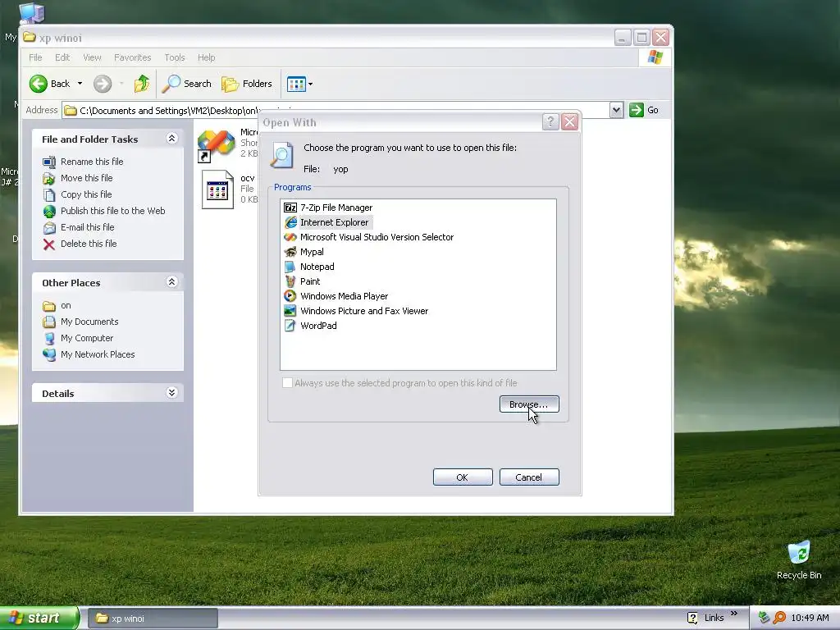Pick WordPad from the programs list
Screen dimensions: 840x630
(x=310, y=325)
